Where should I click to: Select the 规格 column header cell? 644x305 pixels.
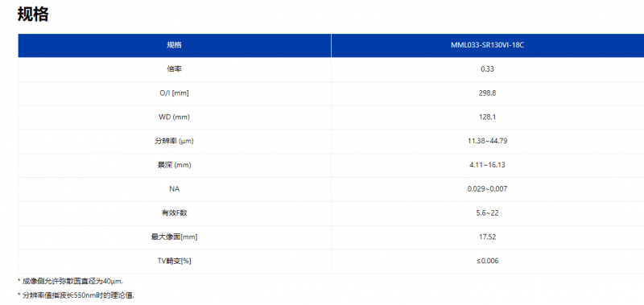tap(174, 46)
